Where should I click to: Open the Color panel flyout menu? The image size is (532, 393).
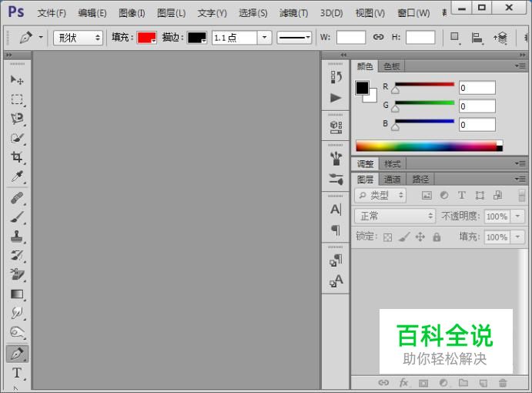(520, 66)
